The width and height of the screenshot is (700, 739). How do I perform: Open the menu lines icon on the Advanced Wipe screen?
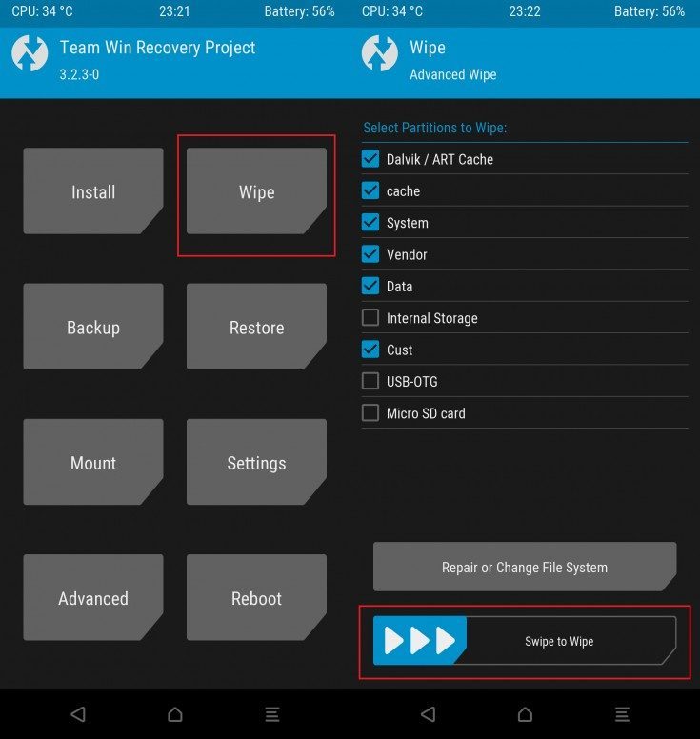(622, 714)
